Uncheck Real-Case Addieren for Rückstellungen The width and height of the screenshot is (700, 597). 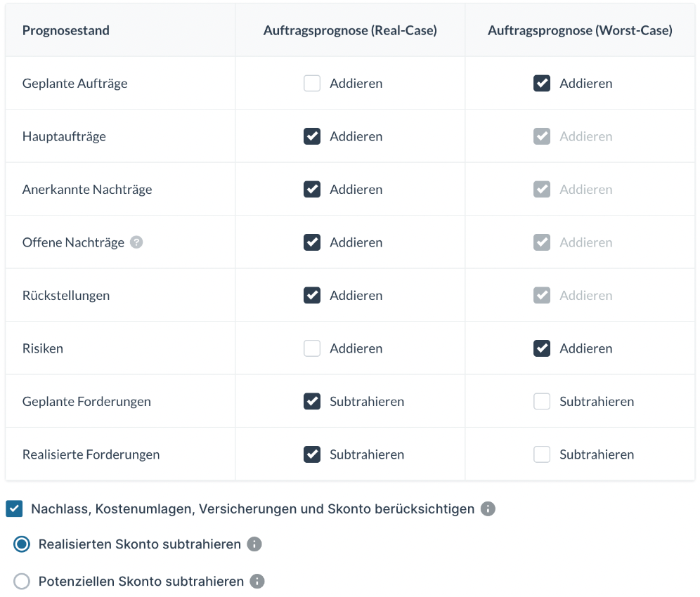[312, 296]
